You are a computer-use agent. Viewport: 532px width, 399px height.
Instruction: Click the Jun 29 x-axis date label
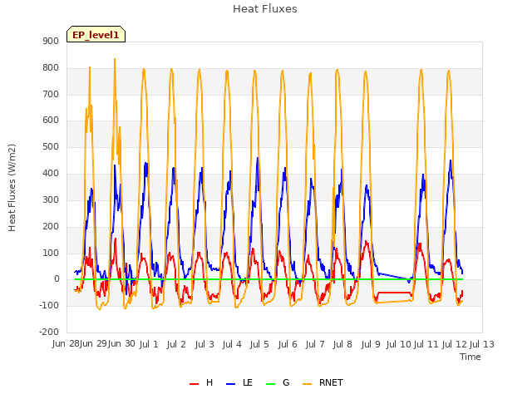tap(93, 344)
